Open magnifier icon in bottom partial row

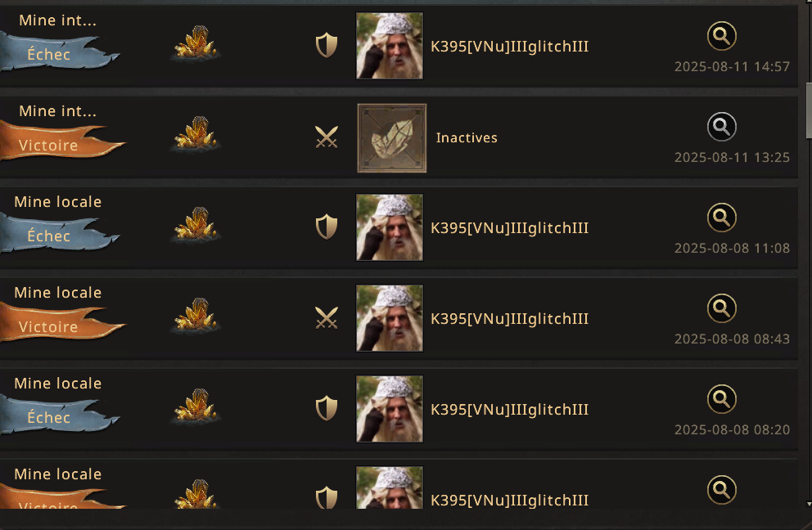click(721, 490)
